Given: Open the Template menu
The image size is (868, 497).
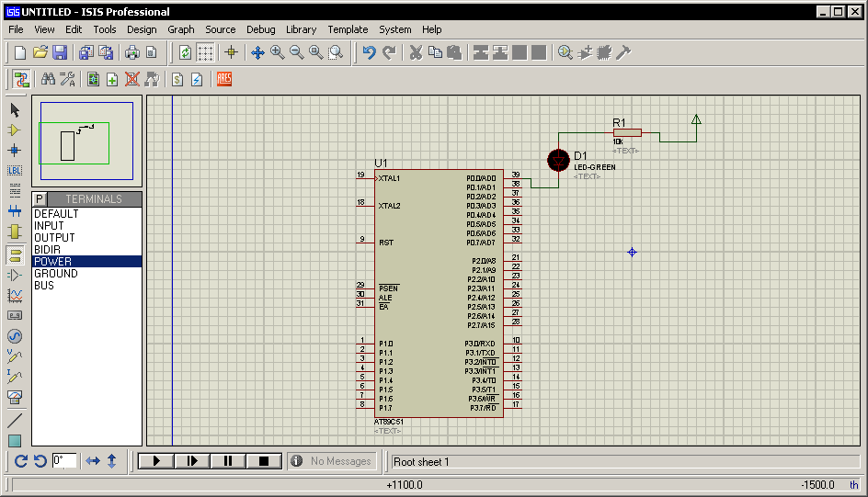Looking at the screenshot, I should [348, 29].
